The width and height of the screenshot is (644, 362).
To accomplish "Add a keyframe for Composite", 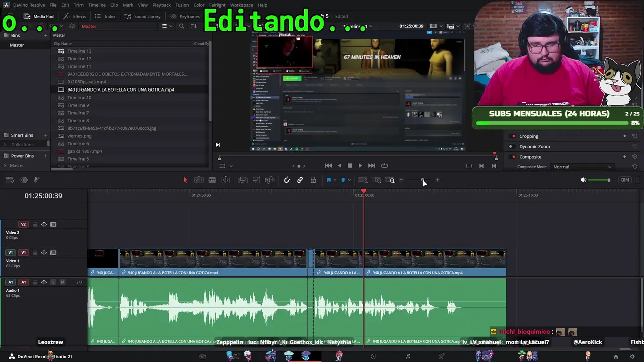I will 625,157.
